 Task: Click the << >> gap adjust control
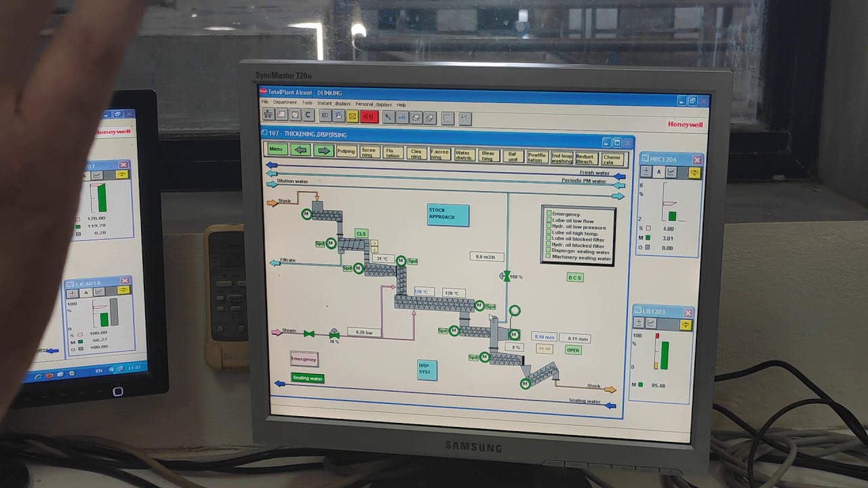pyautogui.click(x=545, y=349)
